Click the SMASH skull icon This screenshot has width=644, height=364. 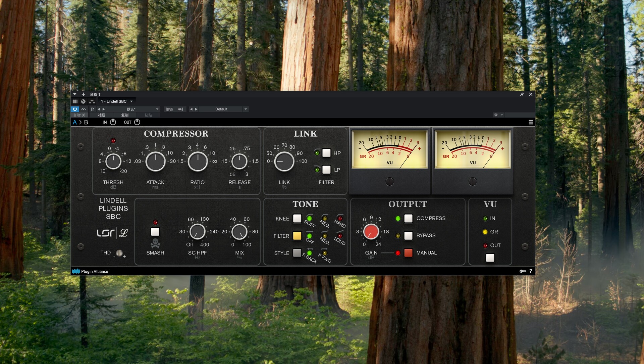click(155, 243)
